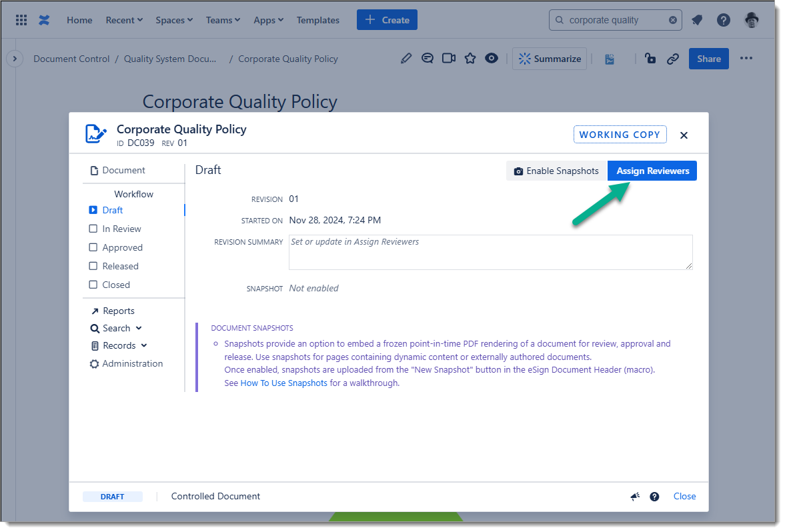Select the Approved workflow step
This screenshot has height=532, width=785.
point(122,247)
